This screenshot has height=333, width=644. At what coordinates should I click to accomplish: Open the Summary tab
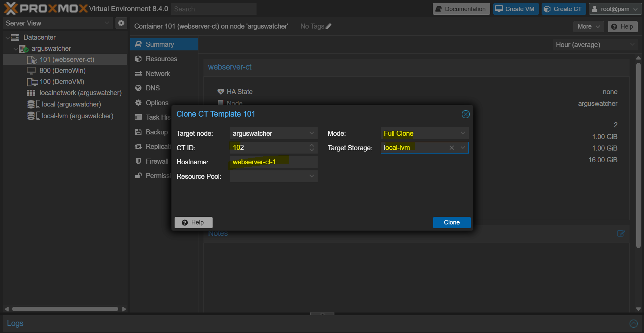164,44
